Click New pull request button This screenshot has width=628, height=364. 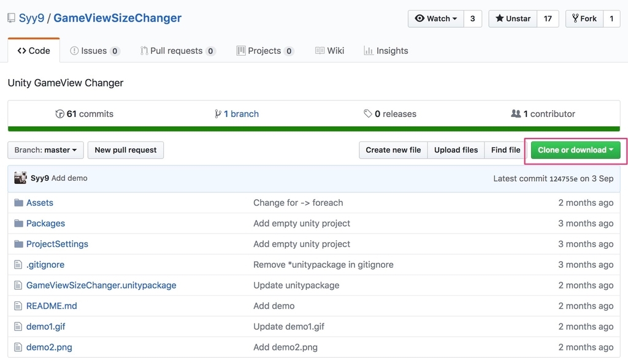[126, 150]
